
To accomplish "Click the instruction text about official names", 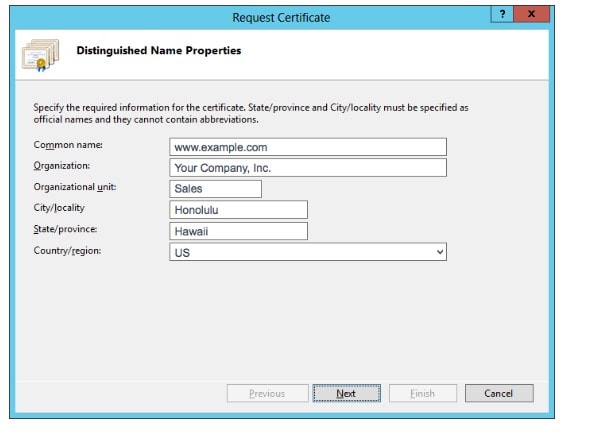I will (250, 113).
